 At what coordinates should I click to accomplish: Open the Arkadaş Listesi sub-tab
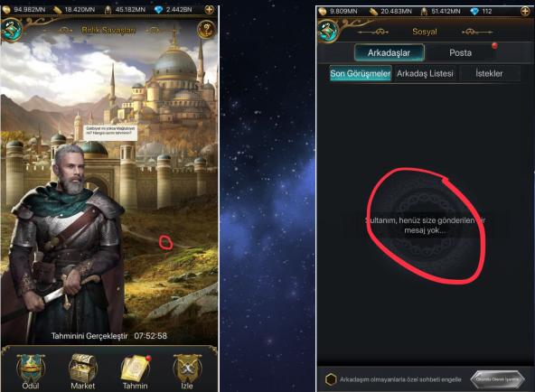point(425,73)
